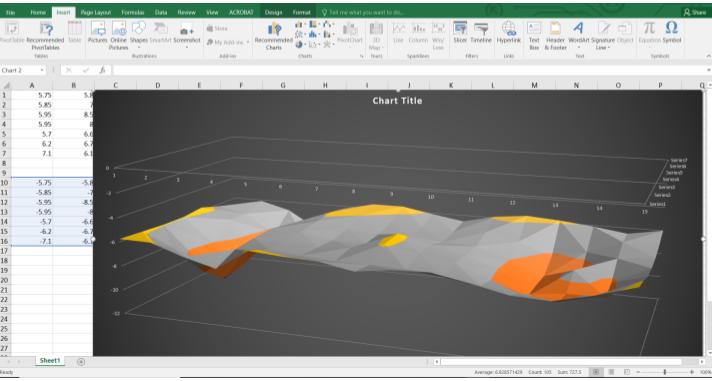Screen dimensions: 712x381
Task: Insert a Timeline filter
Action: click(x=481, y=33)
